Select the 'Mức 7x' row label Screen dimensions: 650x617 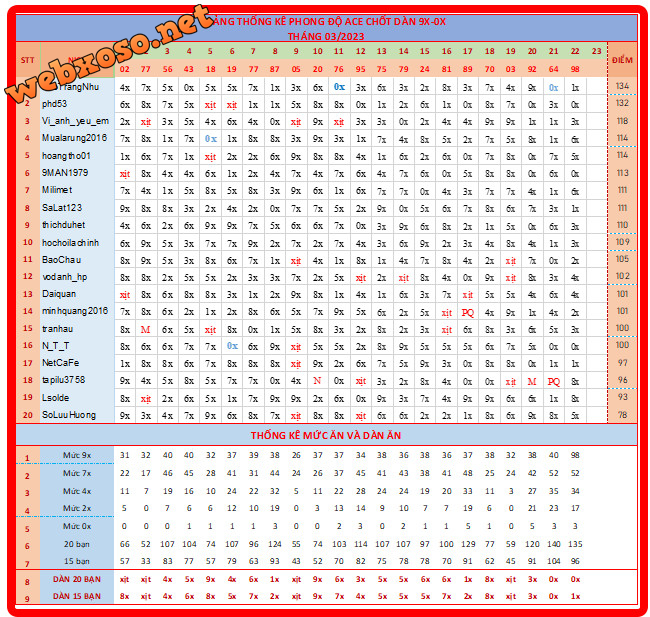[x=77, y=473]
